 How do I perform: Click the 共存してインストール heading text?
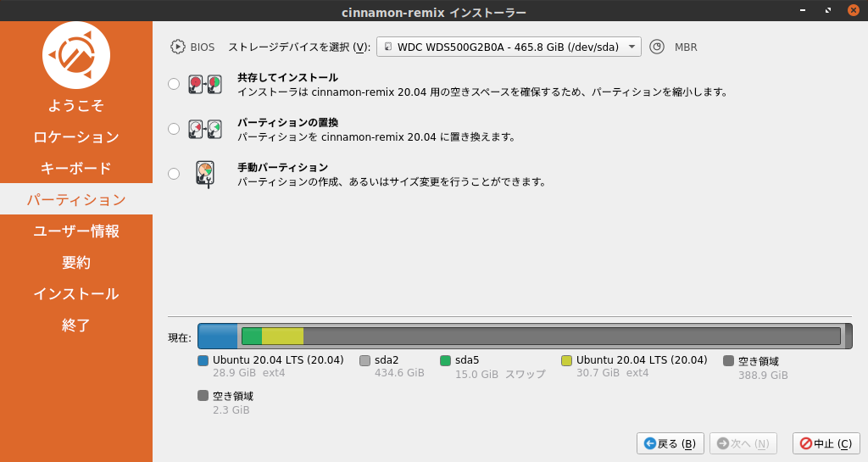point(288,77)
